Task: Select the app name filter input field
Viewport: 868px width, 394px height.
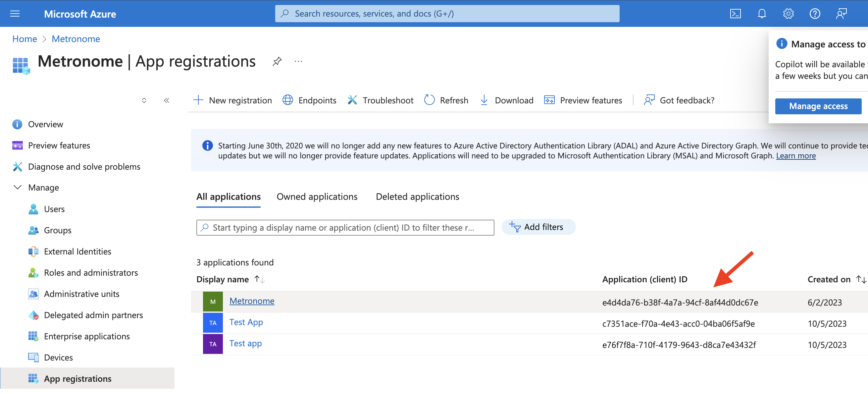Action: [x=345, y=227]
